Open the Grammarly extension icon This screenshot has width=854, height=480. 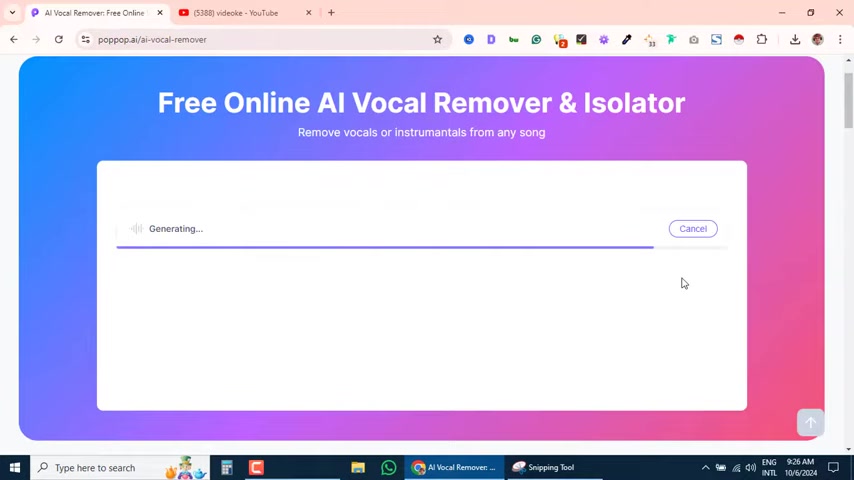click(x=536, y=39)
